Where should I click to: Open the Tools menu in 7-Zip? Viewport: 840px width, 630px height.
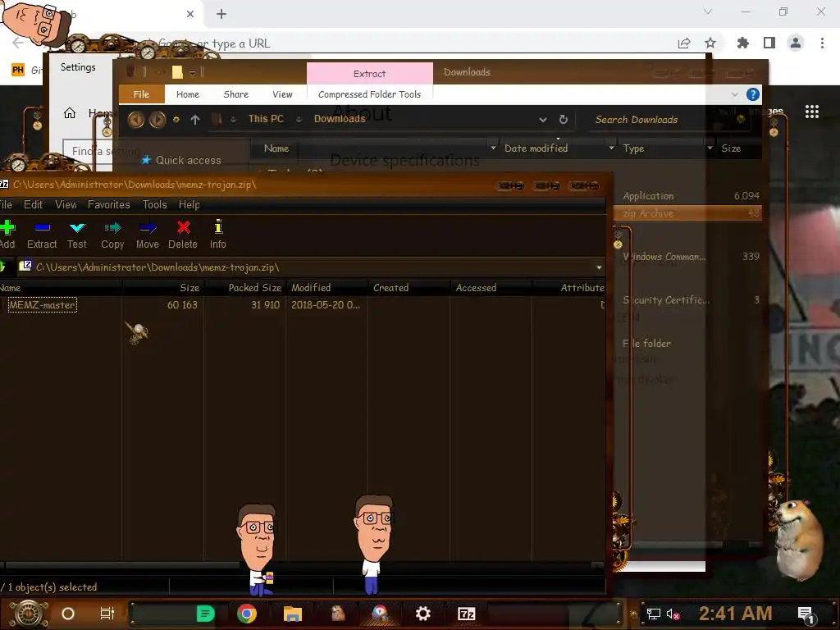pos(154,204)
